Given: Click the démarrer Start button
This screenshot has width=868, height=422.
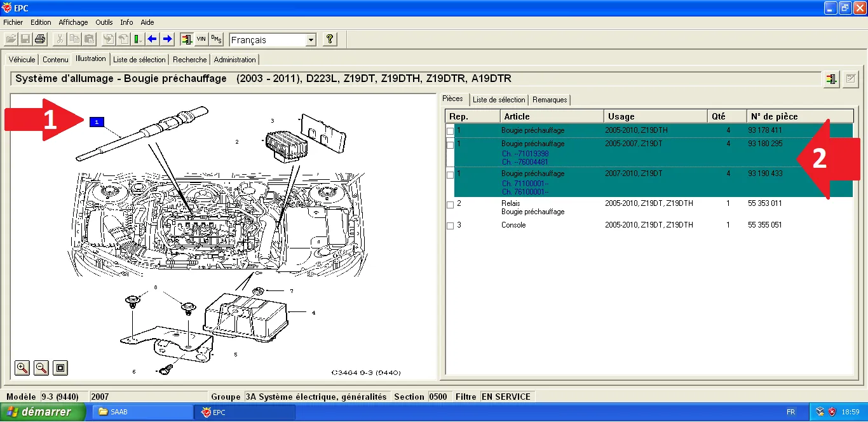Looking at the screenshot, I should [x=43, y=412].
